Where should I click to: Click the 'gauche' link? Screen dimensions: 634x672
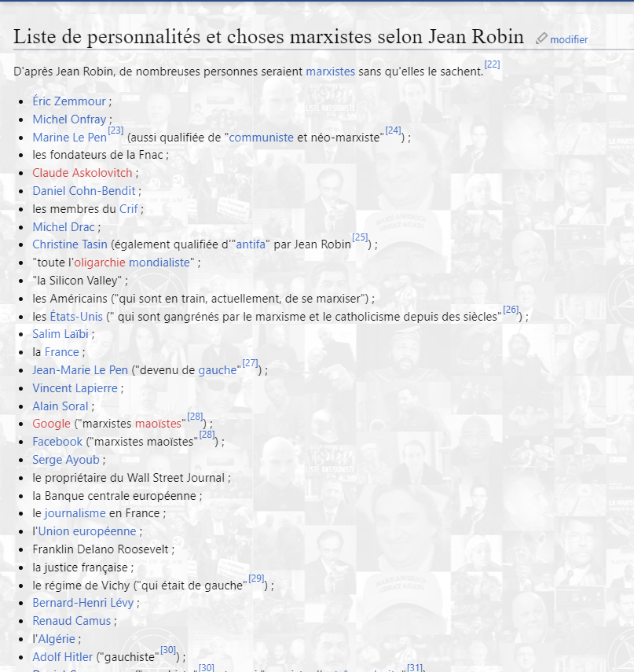click(218, 370)
